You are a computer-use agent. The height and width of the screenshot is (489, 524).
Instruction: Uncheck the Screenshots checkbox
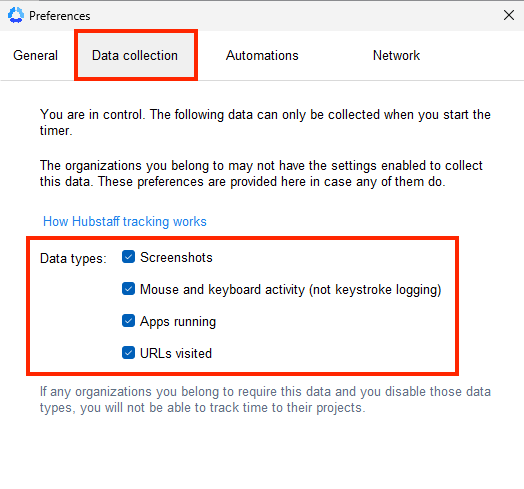tap(128, 257)
